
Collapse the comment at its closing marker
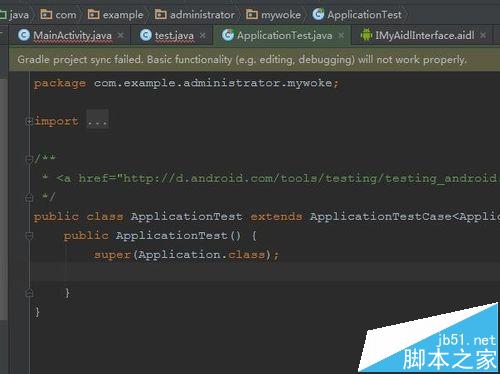click(x=29, y=198)
